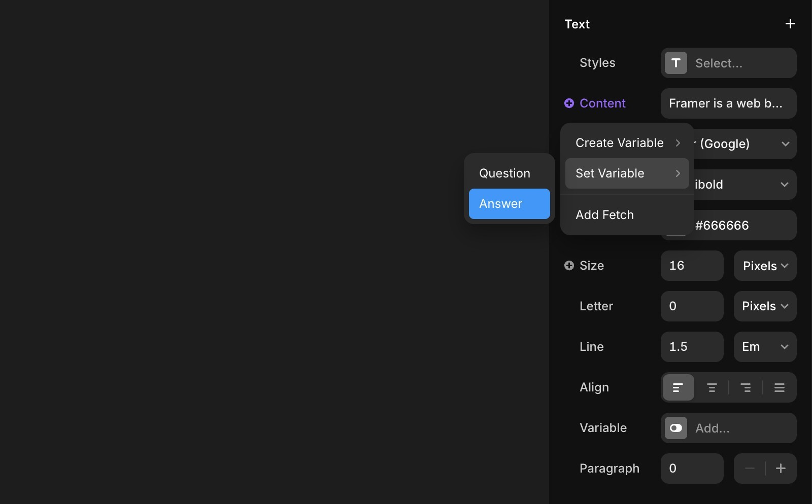Click the Line label
This screenshot has height=504, width=812.
point(592,347)
